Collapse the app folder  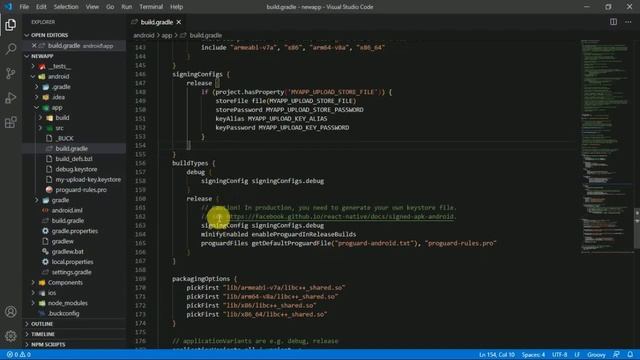pos(74,107)
